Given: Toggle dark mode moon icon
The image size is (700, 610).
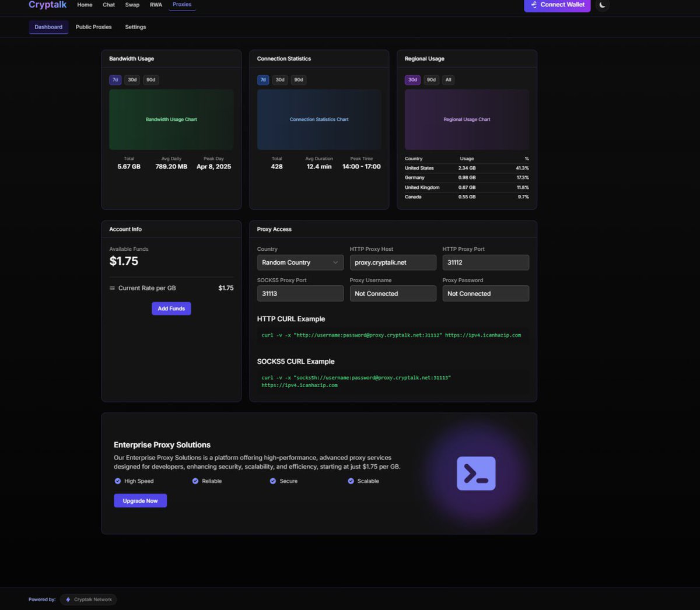Looking at the screenshot, I should point(603,5).
